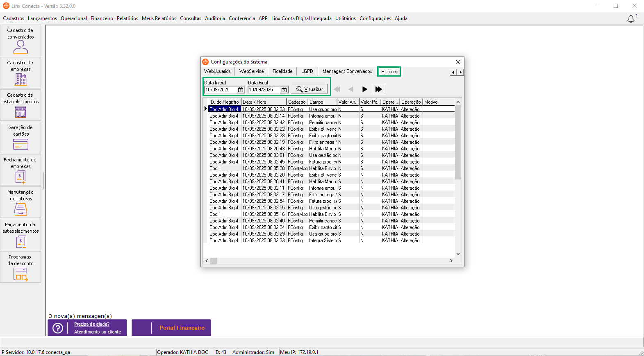Image resolution: width=644 pixels, height=356 pixels.
Task: Click the Precisa de ajuda link
Action: [92, 324]
